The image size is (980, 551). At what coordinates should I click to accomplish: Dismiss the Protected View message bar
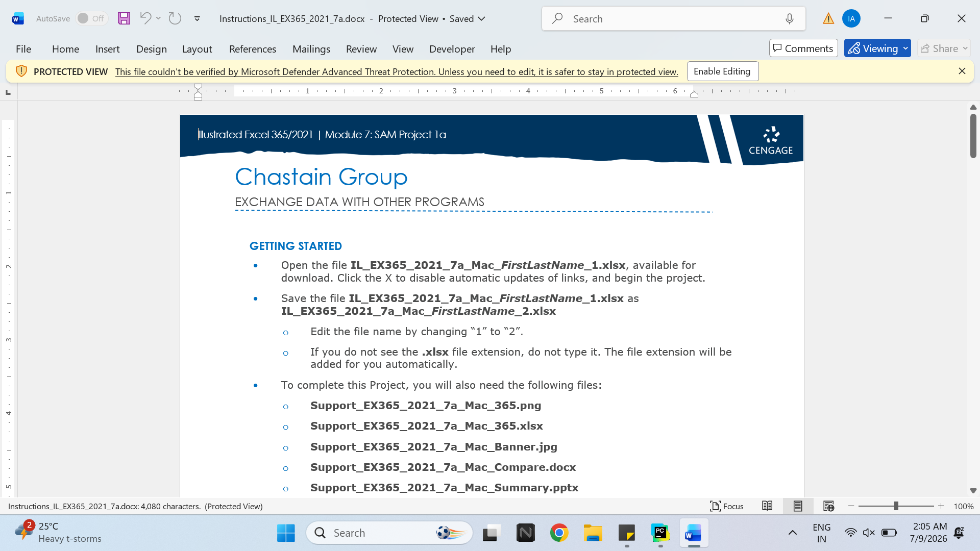pos(962,71)
